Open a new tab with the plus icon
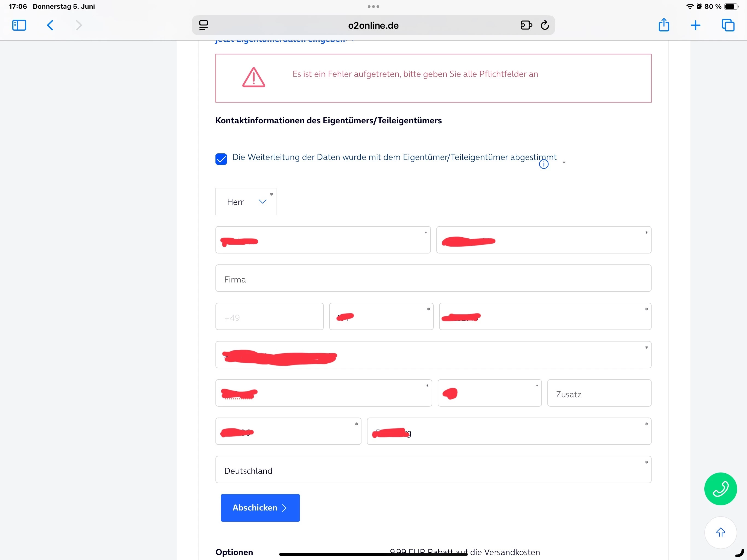The image size is (747, 560). tap(695, 25)
